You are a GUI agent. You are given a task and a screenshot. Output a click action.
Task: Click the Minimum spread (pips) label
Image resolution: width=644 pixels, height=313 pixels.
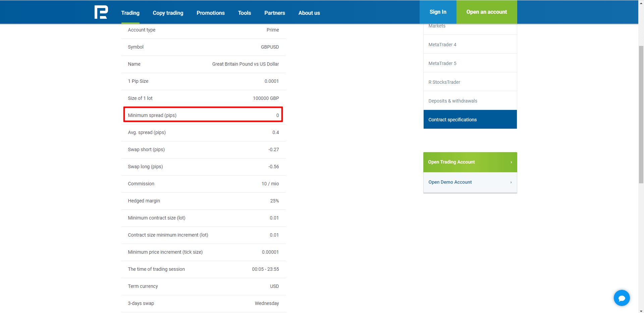[x=152, y=115]
